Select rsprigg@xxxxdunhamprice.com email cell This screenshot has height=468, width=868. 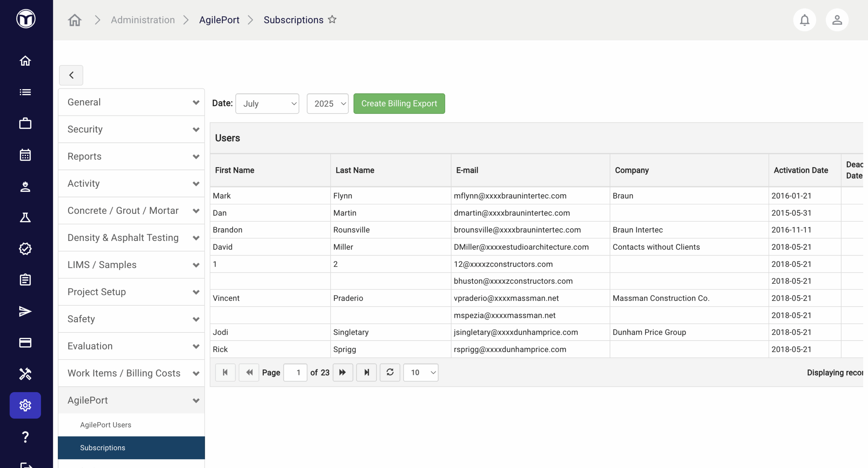pos(530,349)
